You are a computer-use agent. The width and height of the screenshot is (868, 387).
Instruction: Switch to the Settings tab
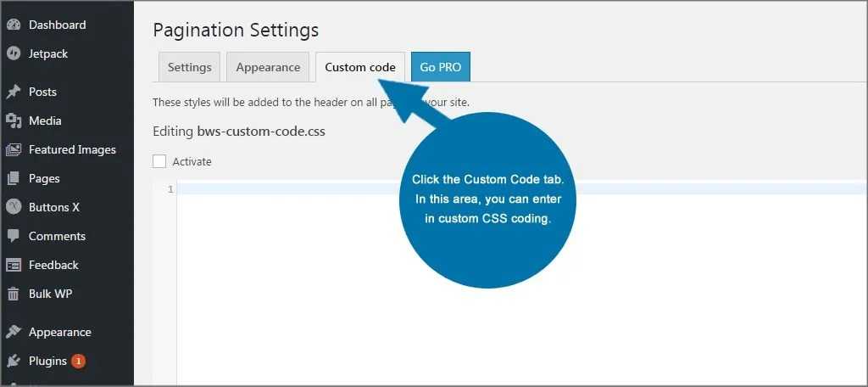189,67
